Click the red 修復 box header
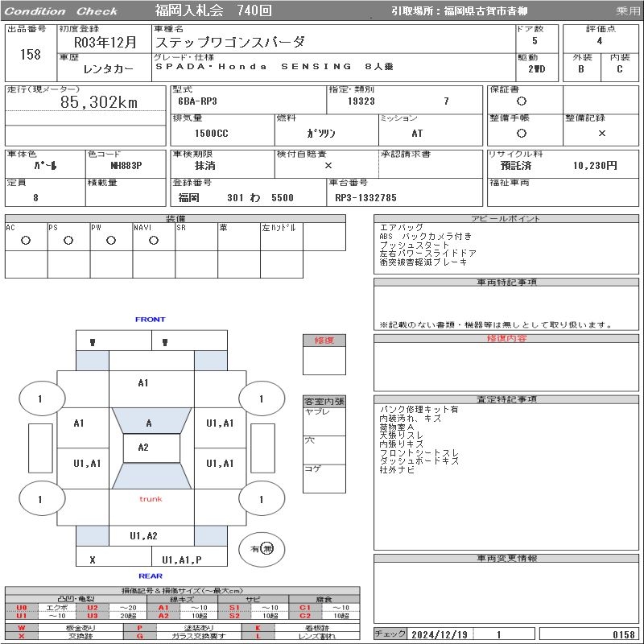The image size is (644, 644). (324, 341)
